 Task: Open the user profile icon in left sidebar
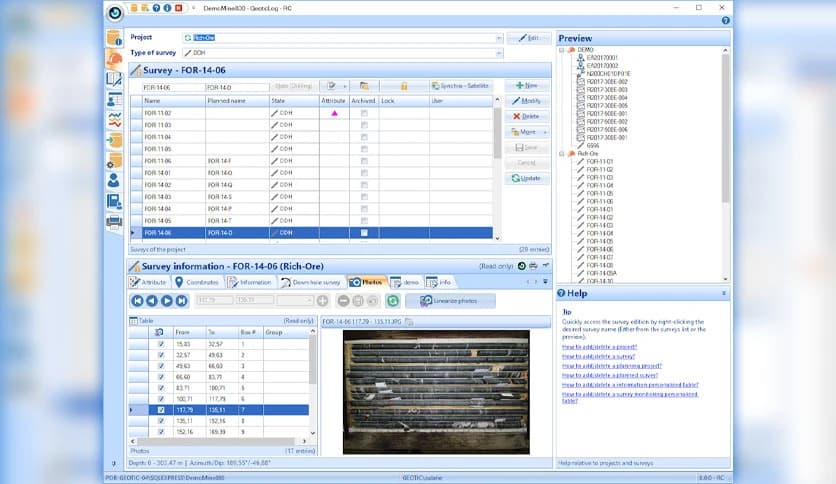click(114, 180)
